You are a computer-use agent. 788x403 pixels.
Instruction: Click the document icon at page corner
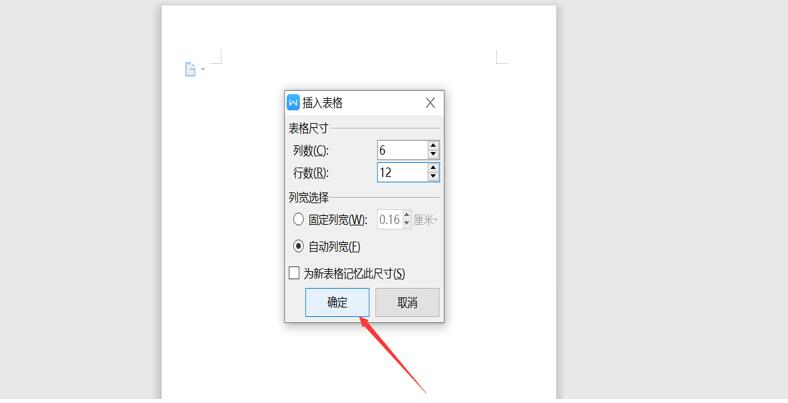(x=190, y=69)
